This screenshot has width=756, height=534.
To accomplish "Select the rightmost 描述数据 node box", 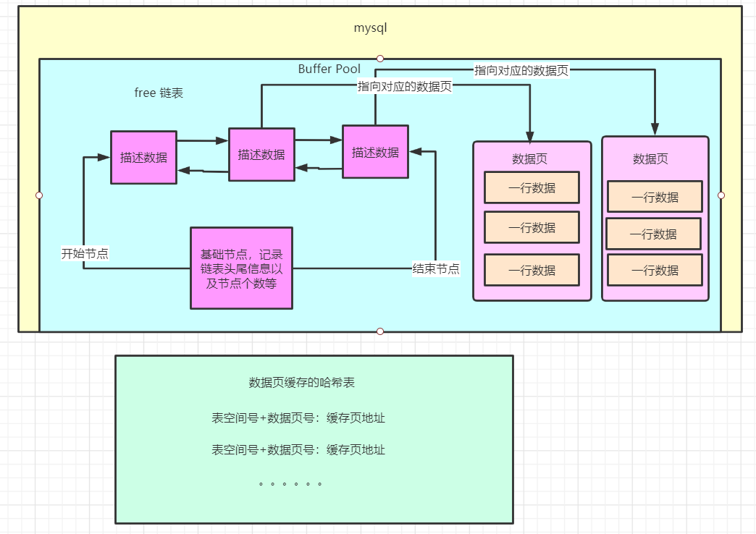I will coord(376,152).
